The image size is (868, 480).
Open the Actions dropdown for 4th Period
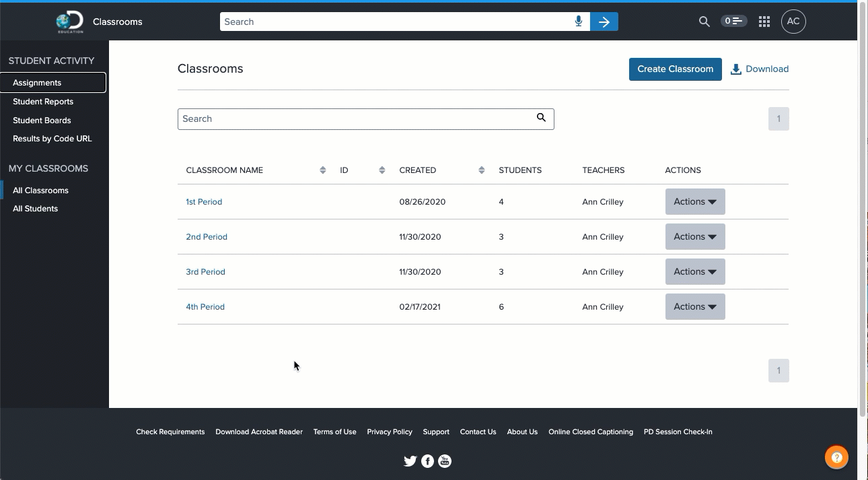tap(694, 306)
